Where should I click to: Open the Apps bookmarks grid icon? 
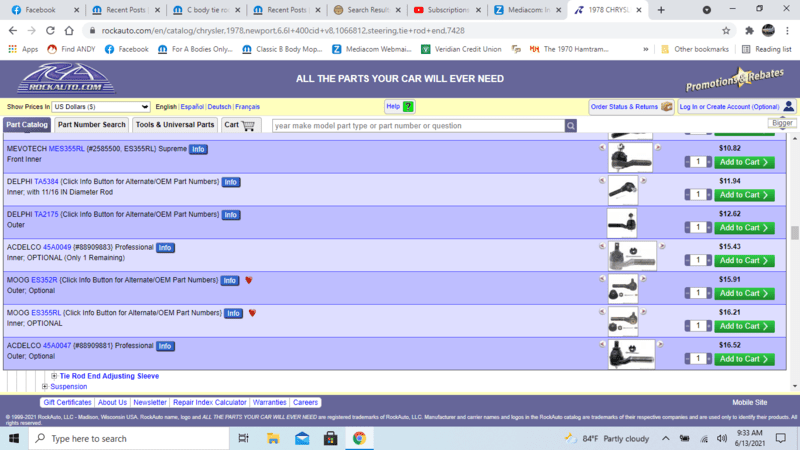click(13, 49)
